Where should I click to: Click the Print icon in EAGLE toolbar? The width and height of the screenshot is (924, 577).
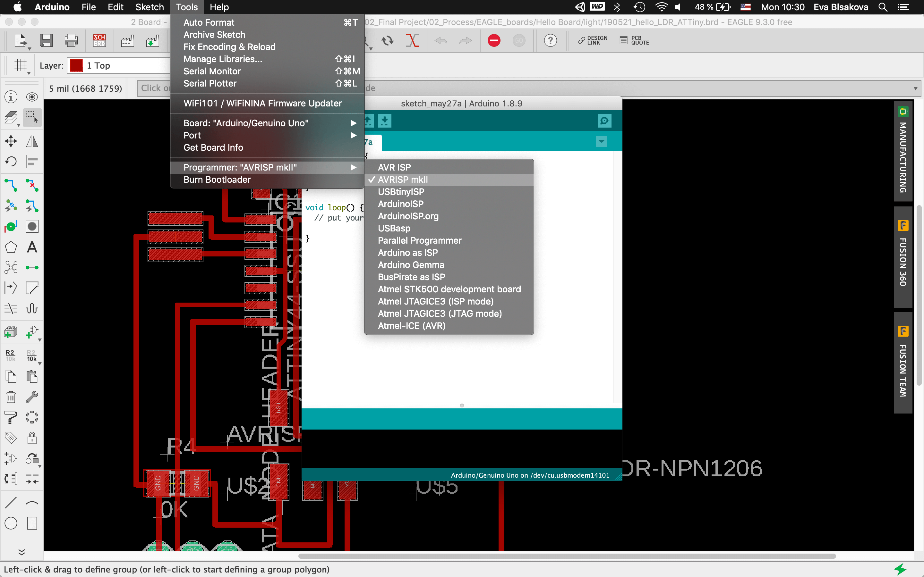[x=71, y=40]
